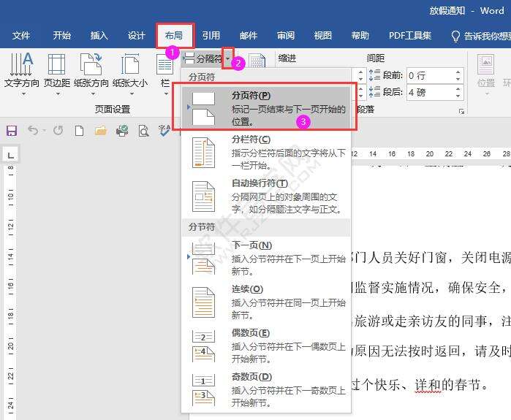Expand the 页边距 dropdown arrow
511x420 pixels.
pyautogui.click(x=58, y=94)
